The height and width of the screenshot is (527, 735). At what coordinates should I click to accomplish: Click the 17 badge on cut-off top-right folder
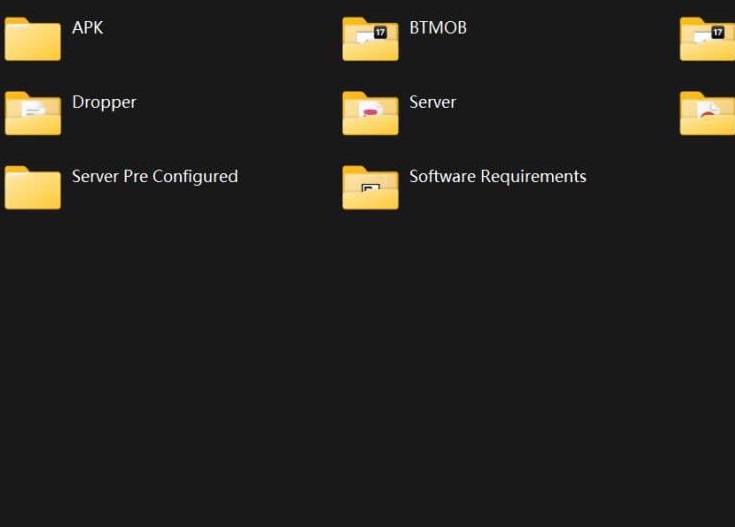coord(717,33)
